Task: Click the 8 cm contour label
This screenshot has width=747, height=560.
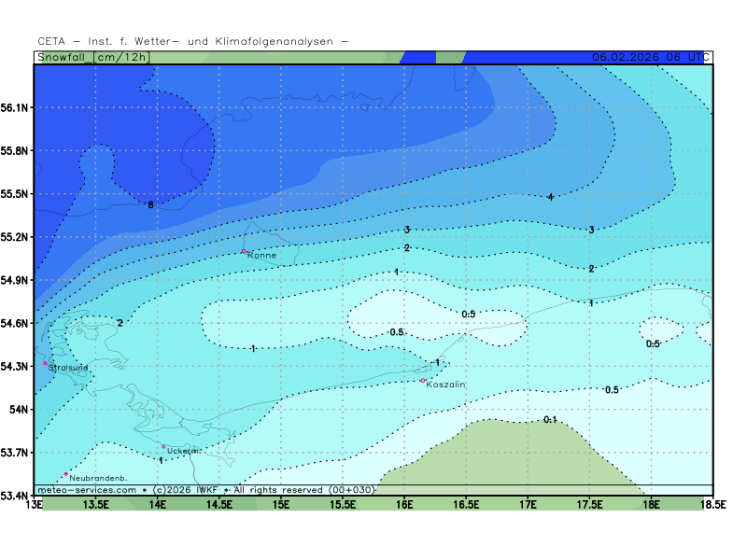Action: click(x=150, y=204)
